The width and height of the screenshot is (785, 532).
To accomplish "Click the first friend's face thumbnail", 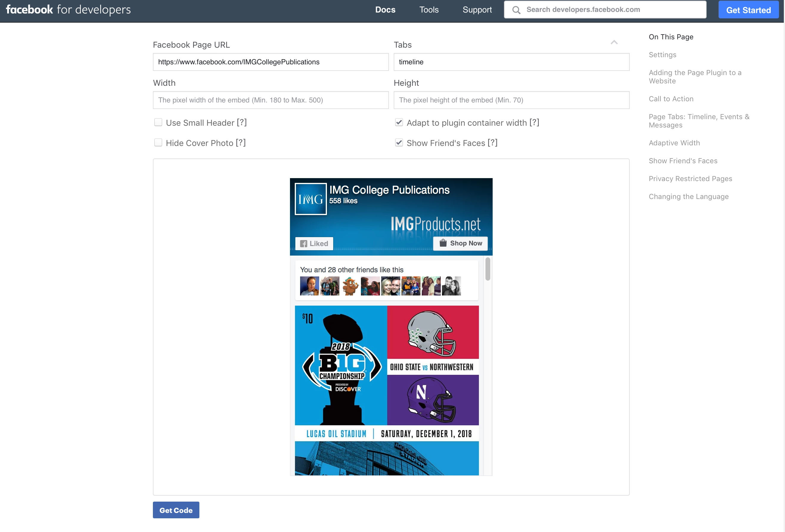I will click(309, 286).
